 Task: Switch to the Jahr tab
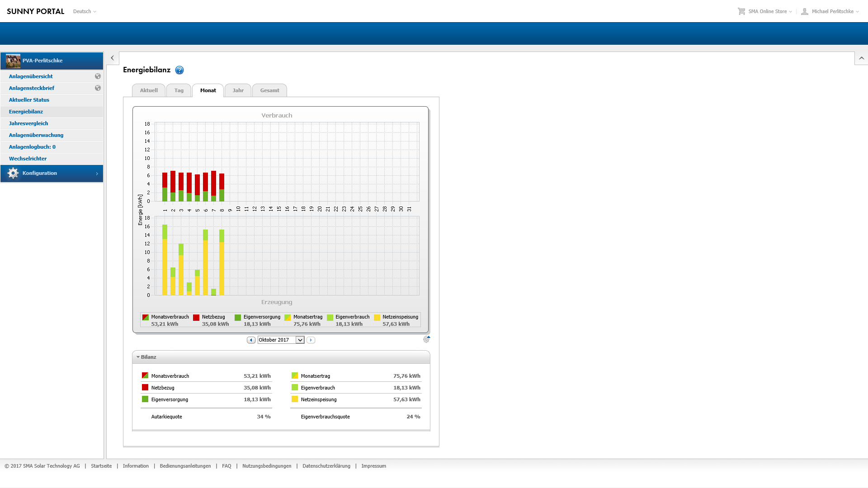pyautogui.click(x=238, y=90)
